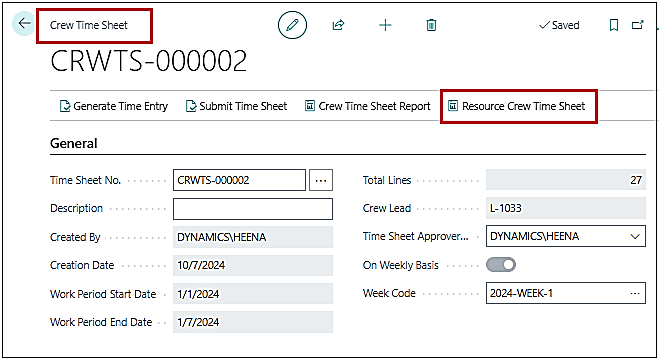The height and width of the screenshot is (360, 659).
Task: Create new record with plus icon
Action: point(385,25)
